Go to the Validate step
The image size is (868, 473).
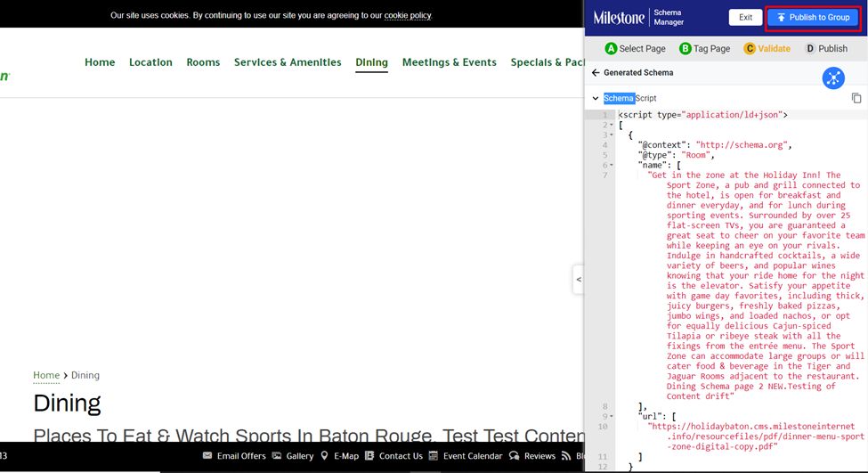(767, 49)
